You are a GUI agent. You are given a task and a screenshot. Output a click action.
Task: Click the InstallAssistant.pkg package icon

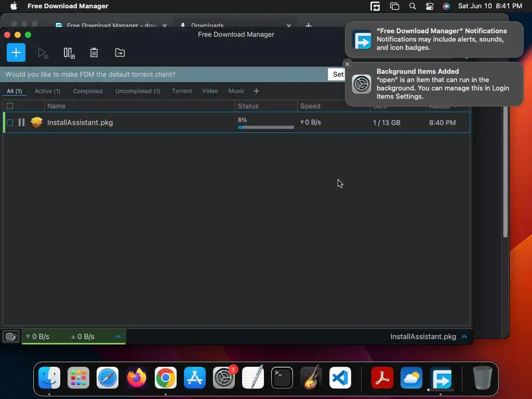pos(36,122)
